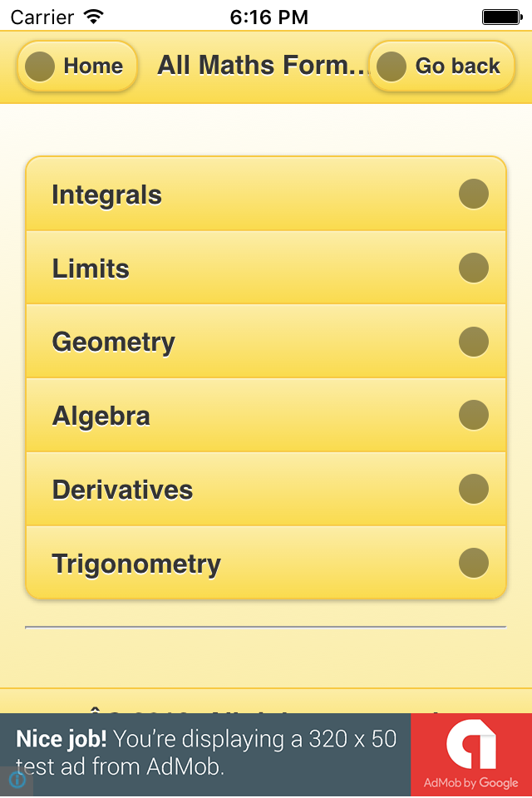Click the All Maths Formulas title
The width and height of the screenshot is (532, 798).
261,65
